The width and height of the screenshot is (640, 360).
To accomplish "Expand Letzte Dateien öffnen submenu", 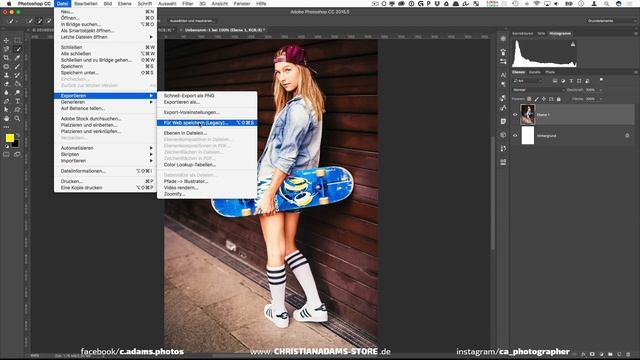I will click(x=105, y=37).
